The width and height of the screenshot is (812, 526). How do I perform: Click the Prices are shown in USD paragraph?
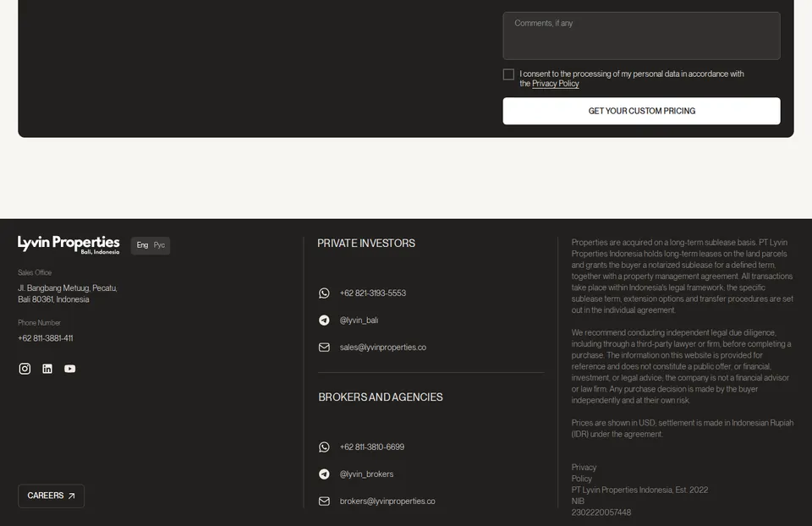683,429
